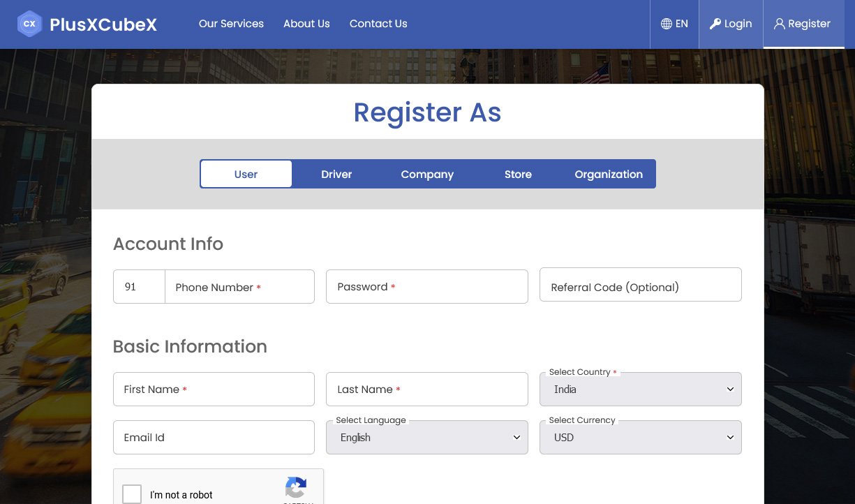Switch to the Organization registration tab
This screenshot has height=504, width=855.
coord(609,174)
